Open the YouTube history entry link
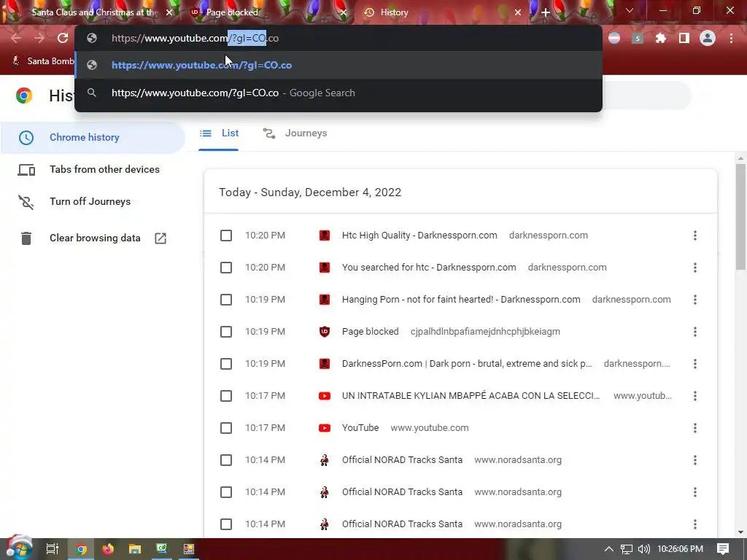The height and width of the screenshot is (560, 747). click(360, 427)
